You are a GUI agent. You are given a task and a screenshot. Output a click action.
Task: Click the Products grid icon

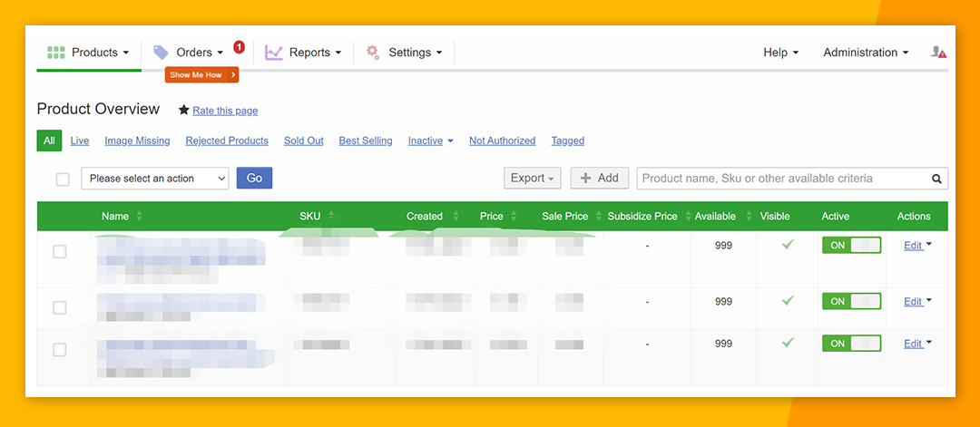coord(55,53)
